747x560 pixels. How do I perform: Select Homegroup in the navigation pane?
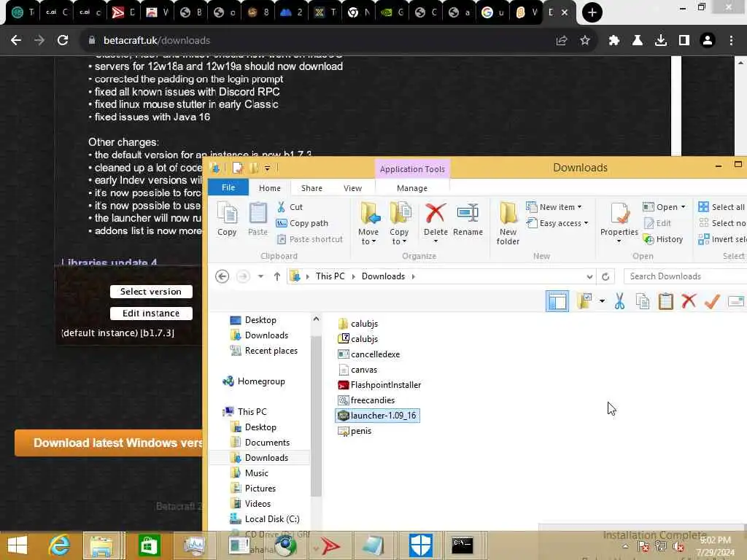point(255,381)
